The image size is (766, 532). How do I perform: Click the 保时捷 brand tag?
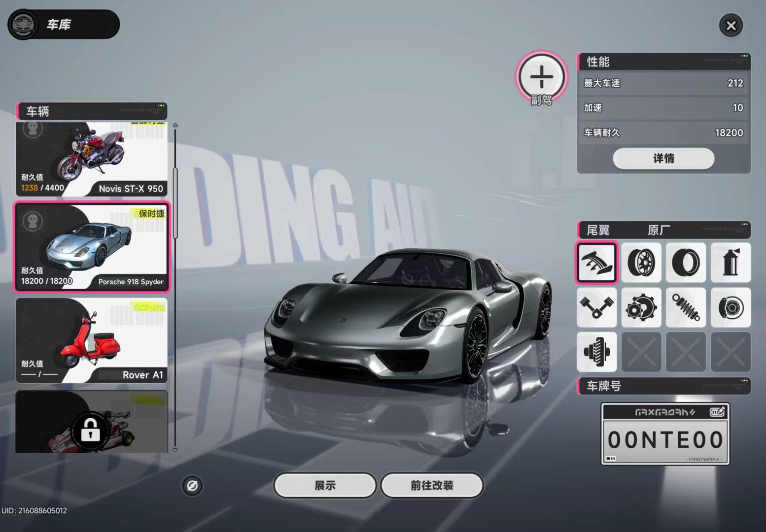click(x=151, y=213)
